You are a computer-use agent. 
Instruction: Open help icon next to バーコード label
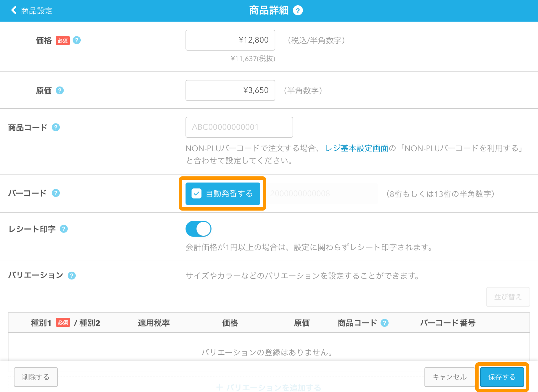pos(56,193)
